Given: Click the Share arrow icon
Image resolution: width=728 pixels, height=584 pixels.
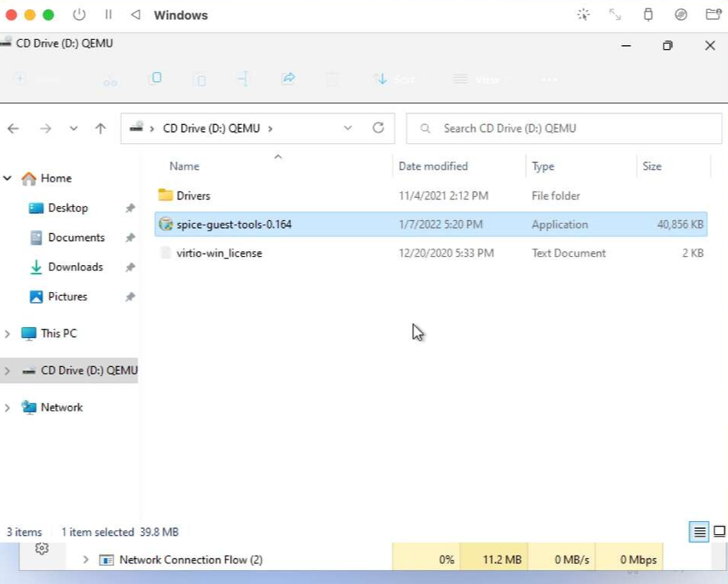Looking at the screenshot, I should (288, 78).
